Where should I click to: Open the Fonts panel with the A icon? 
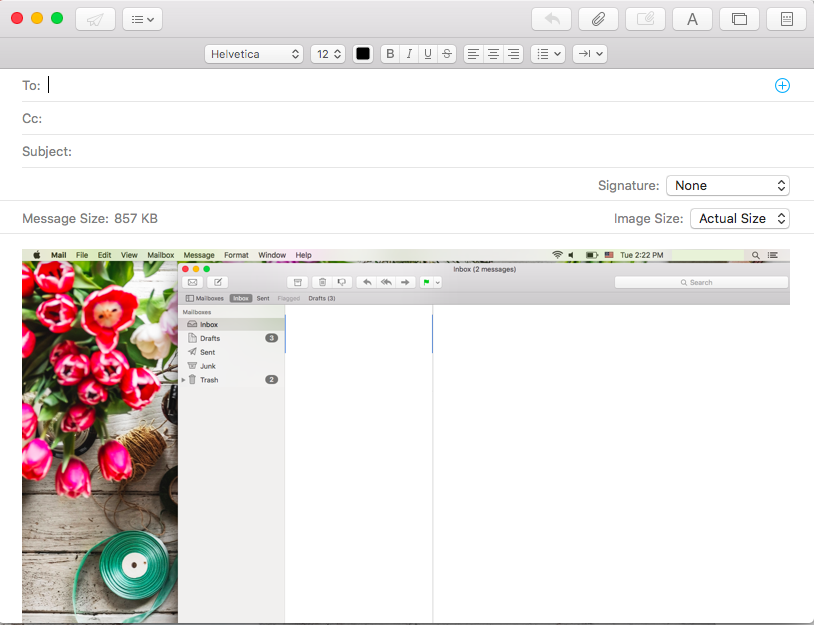(692, 19)
